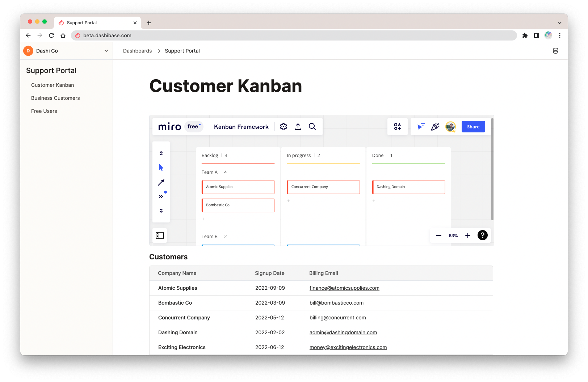Screen dimensions: 588x382
Task: Add card under Backlog Team A
Action: coord(203,219)
